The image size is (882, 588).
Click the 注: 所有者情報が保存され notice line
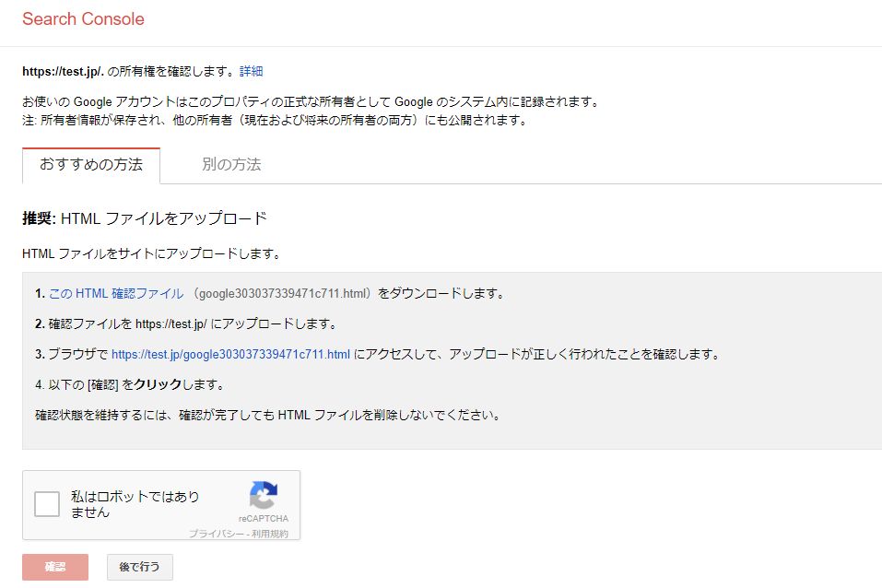275,121
